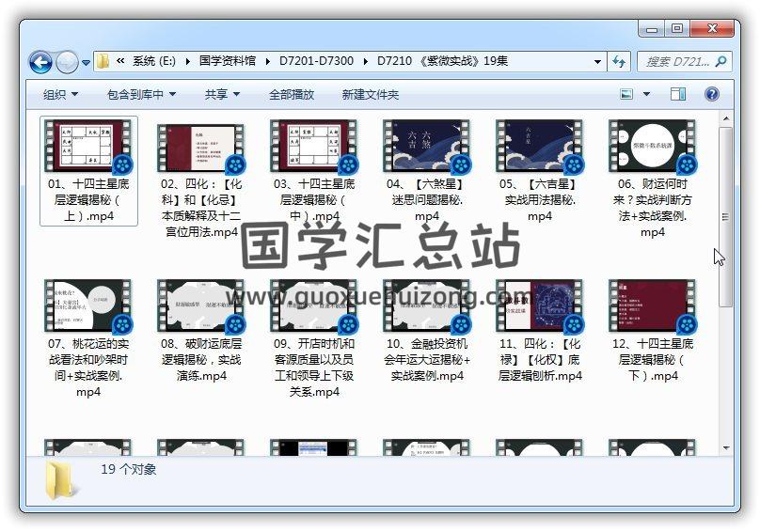Click scrollbar down arrow
760x532 pixels.
(725, 448)
